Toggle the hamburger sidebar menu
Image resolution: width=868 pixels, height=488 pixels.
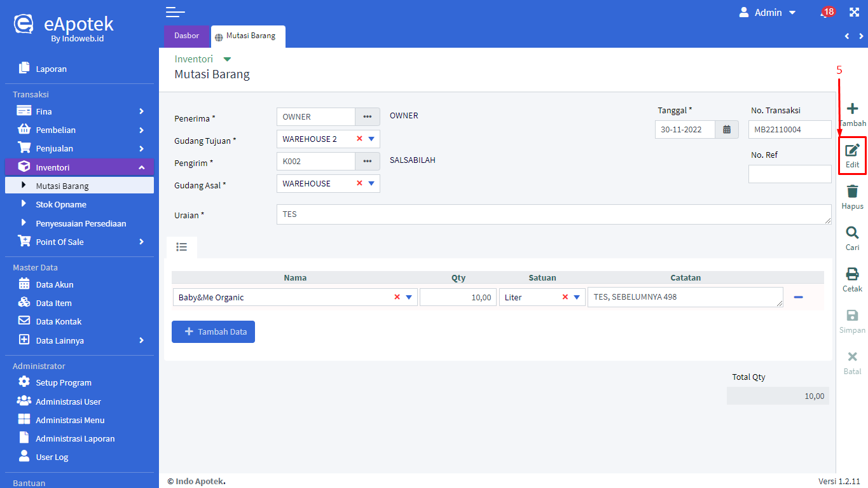tap(175, 12)
